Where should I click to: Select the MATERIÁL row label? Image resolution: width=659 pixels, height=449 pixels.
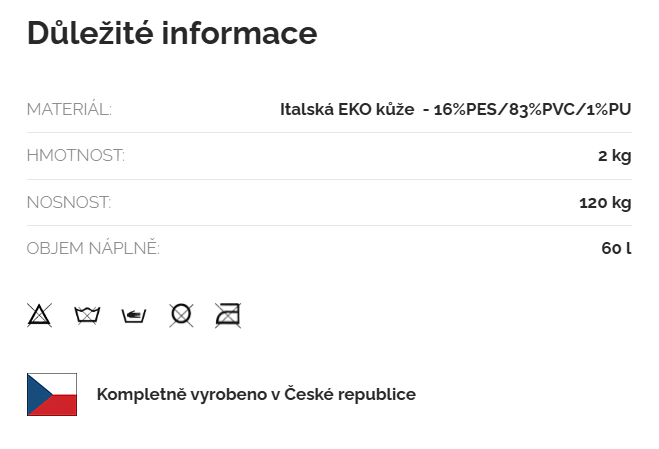pyautogui.click(x=69, y=109)
